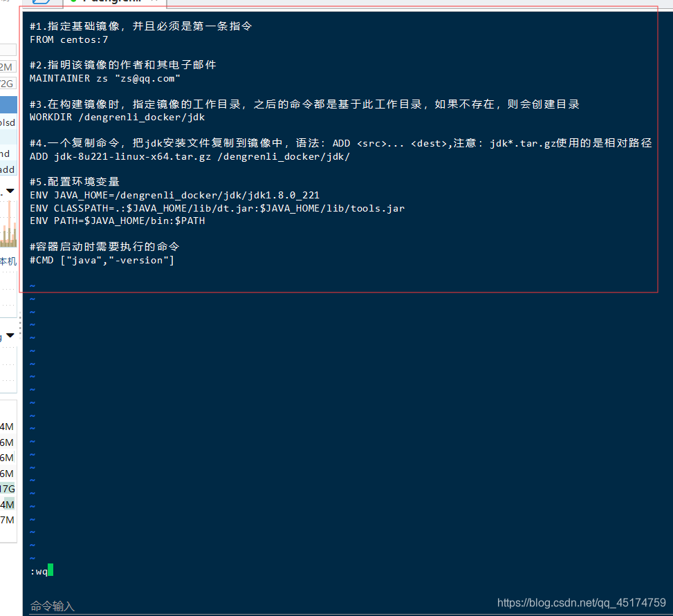Click the 'ENV CLASSPATH=' line
The height and width of the screenshot is (616, 673).
[x=217, y=209]
